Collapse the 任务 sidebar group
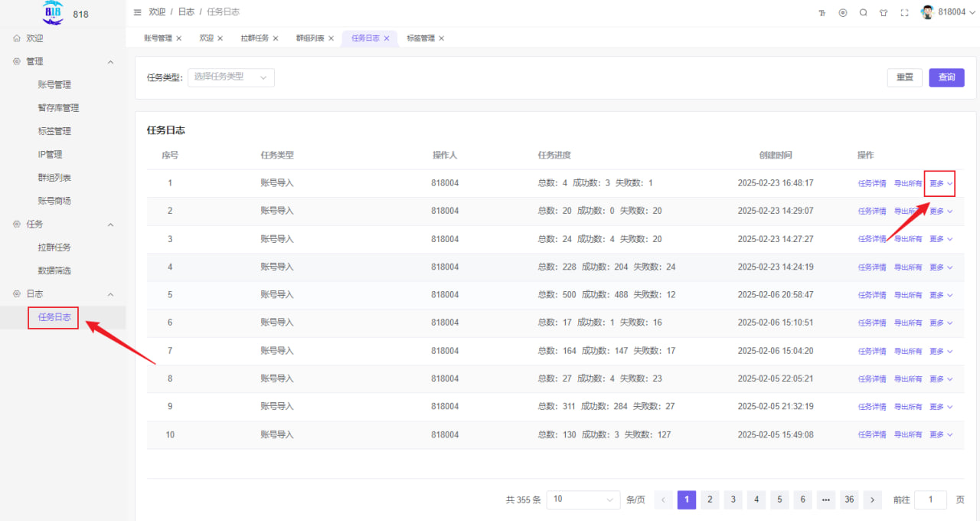980x521 pixels. [110, 224]
